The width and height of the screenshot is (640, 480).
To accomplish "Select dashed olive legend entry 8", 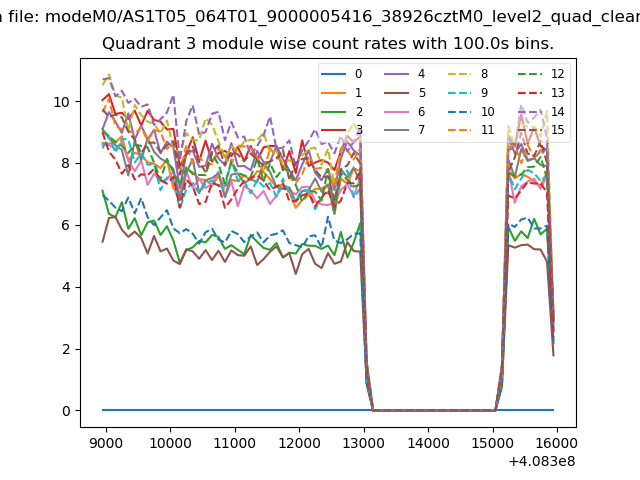I will (466, 74).
